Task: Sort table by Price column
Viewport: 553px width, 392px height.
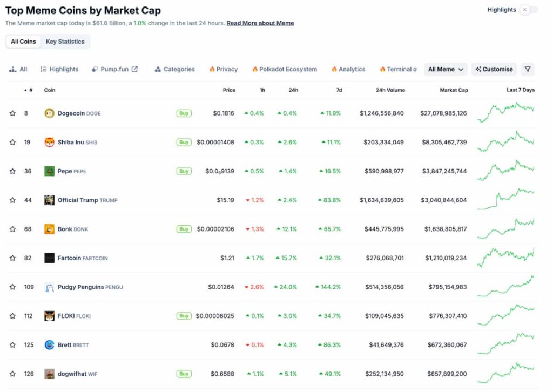Action: 229,90
